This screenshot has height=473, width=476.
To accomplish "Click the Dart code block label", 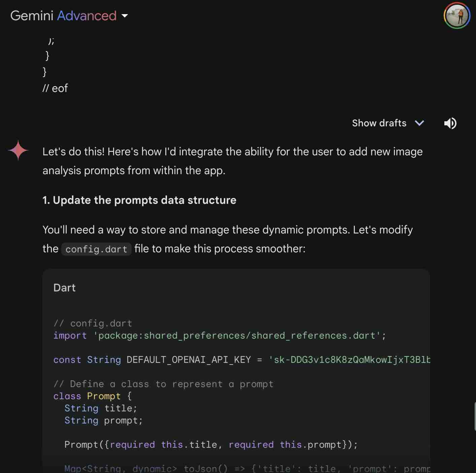I will [x=64, y=288].
